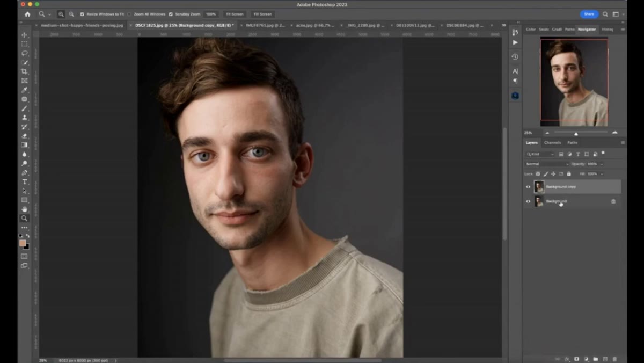Show more document tabs via double chevron

tap(504, 25)
